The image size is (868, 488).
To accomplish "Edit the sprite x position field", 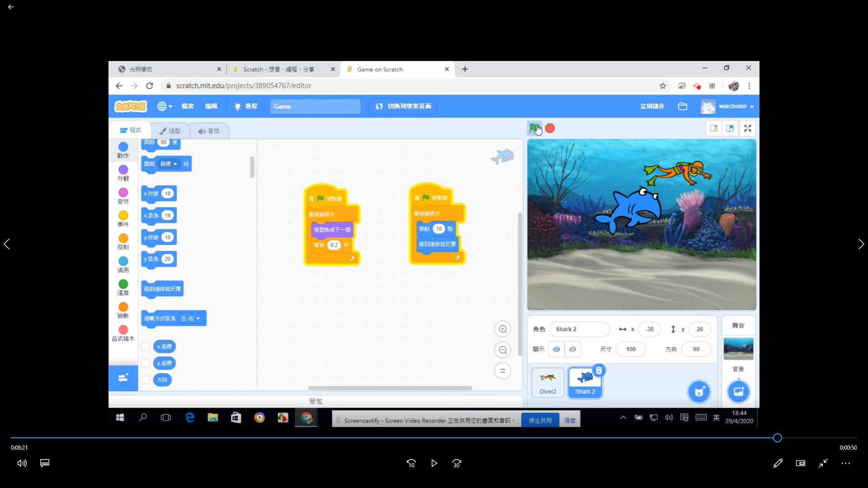I will pos(649,329).
